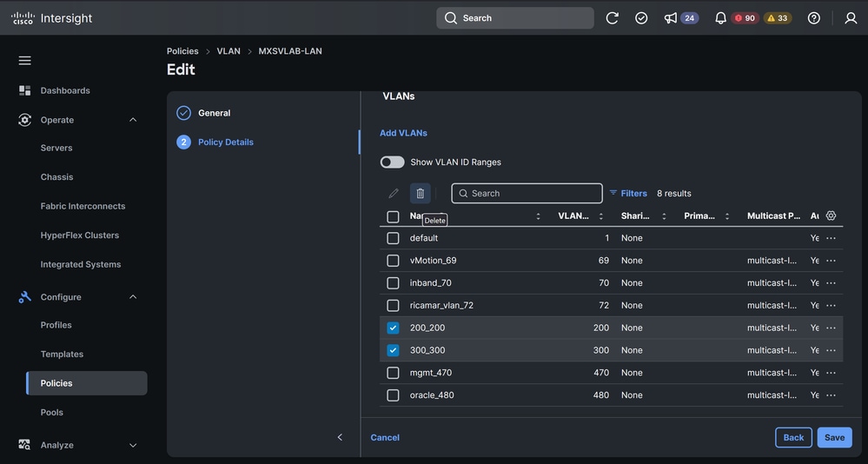868x464 pixels.
Task: Open Pools in sidebar
Action: [x=52, y=412]
